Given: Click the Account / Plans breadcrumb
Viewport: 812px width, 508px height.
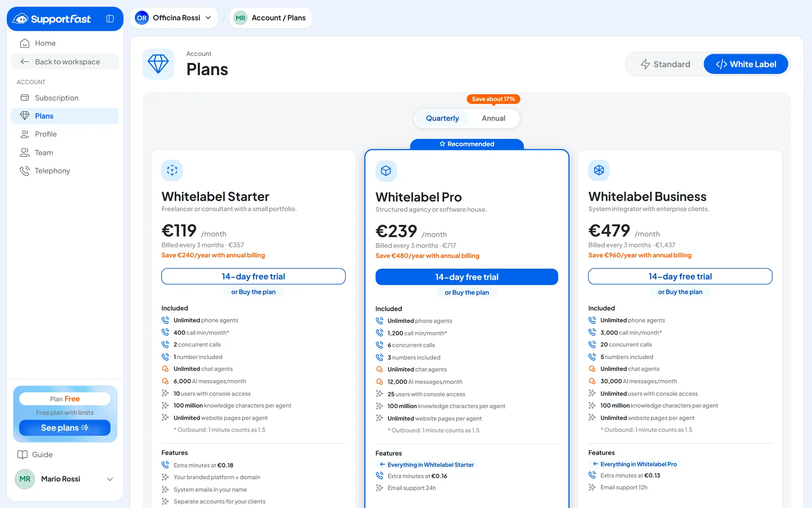Looking at the screenshot, I should [x=271, y=18].
